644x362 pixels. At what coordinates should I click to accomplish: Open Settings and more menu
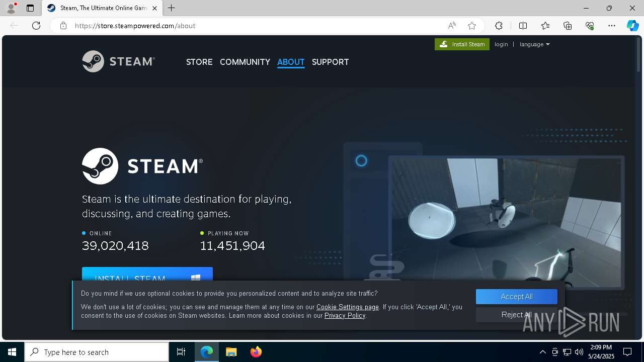(612, 26)
